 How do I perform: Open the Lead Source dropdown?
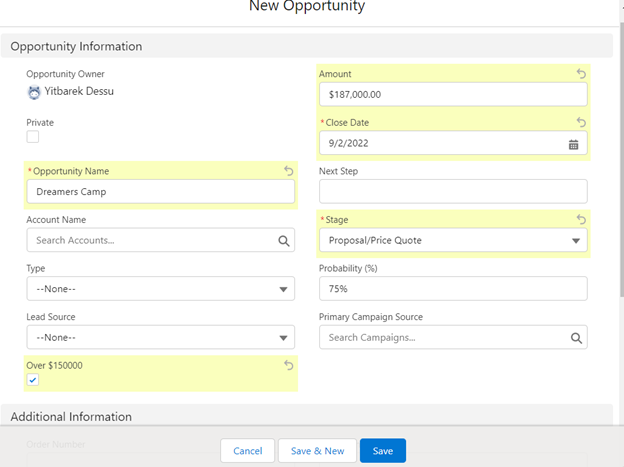(x=160, y=337)
